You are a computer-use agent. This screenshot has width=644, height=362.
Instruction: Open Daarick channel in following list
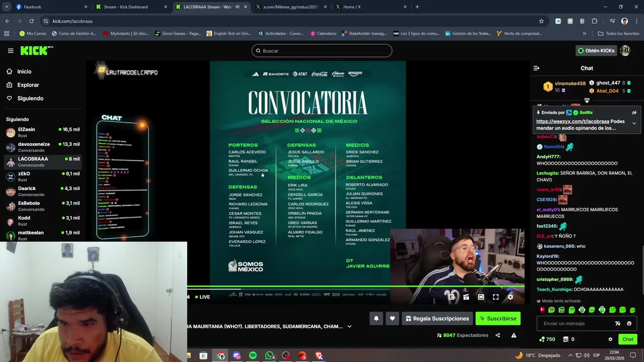coord(43,191)
